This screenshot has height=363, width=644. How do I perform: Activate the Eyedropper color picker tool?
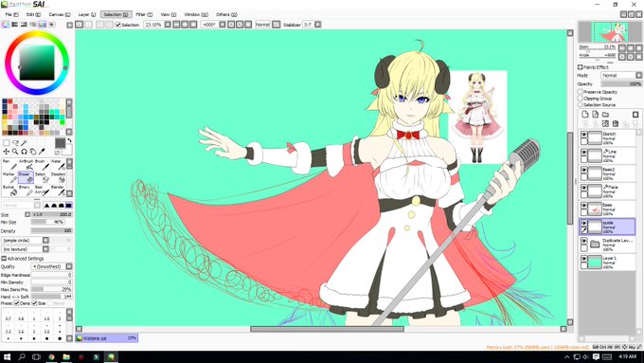click(x=42, y=152)
